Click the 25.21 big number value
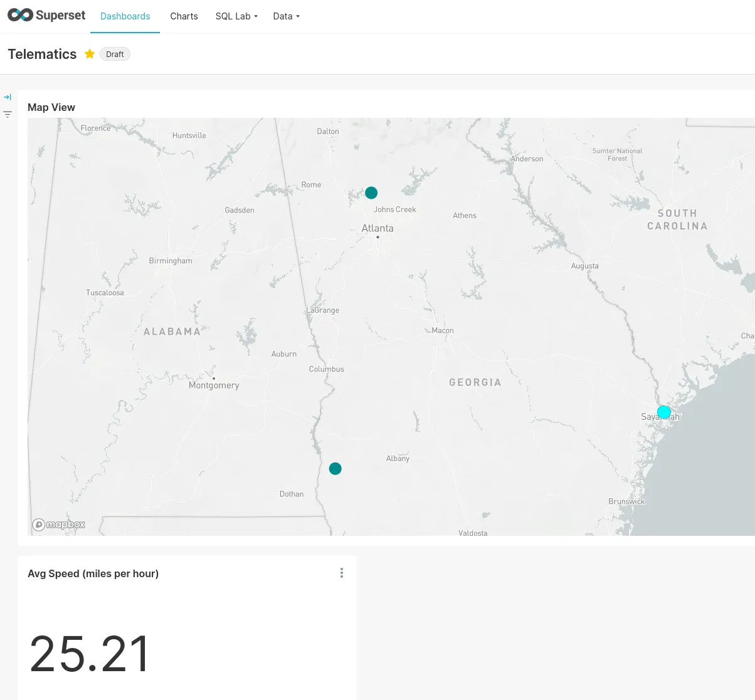The height and width of the screenshot is (700, 755). pos(90,654)
